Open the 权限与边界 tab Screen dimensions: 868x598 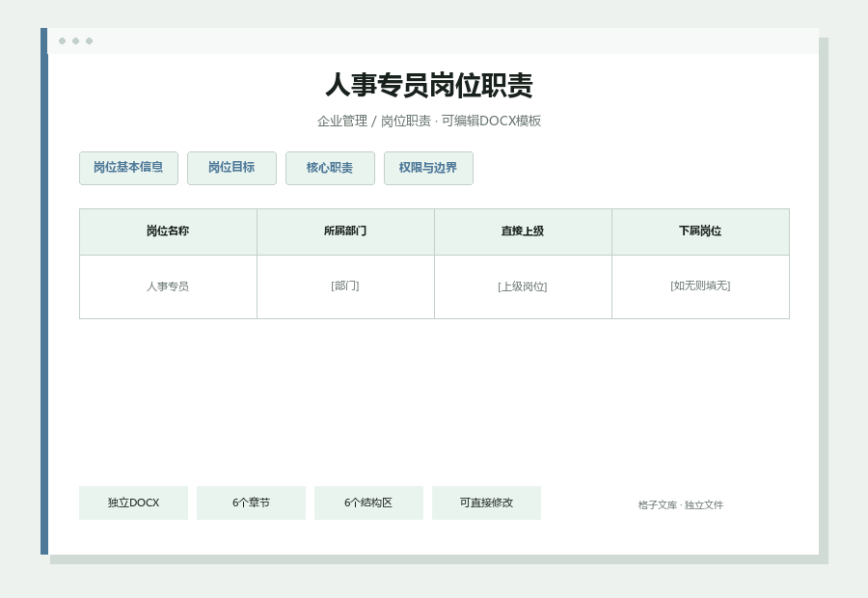coord(428,168)
